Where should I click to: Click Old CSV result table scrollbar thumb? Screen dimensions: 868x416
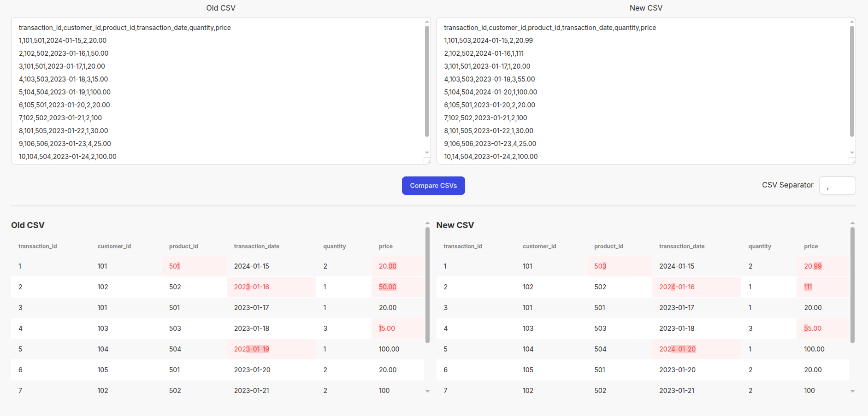[427, 285]
